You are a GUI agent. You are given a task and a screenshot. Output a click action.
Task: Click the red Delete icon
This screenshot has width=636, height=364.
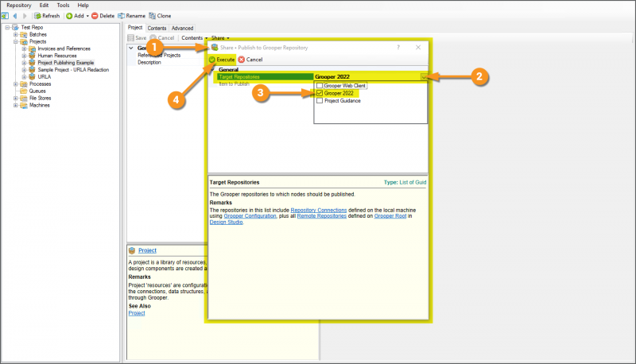(x=95, y=16)
